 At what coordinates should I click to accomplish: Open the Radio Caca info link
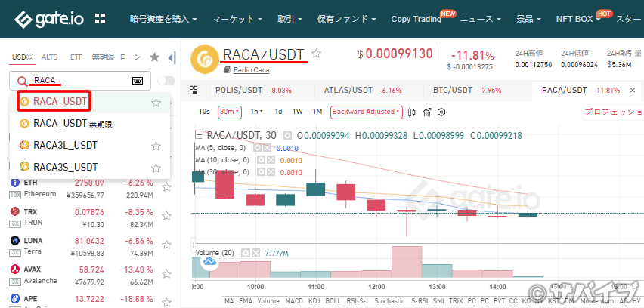point(252,70)
